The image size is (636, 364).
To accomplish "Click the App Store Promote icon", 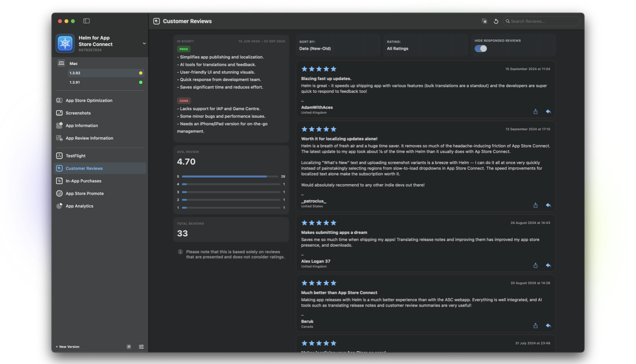I will point(59,194).
